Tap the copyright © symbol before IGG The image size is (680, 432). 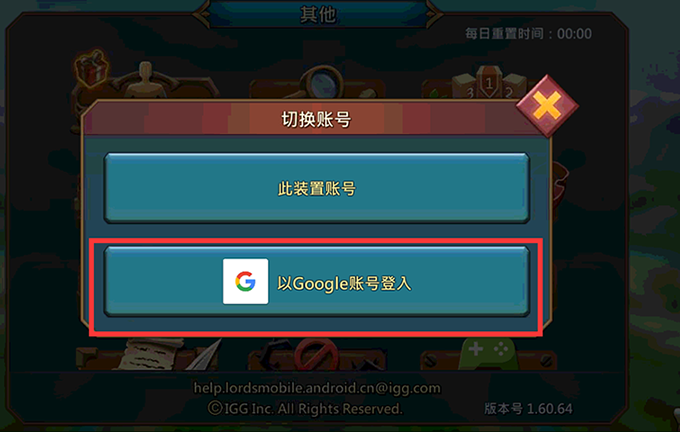click(x=215, y=408)
